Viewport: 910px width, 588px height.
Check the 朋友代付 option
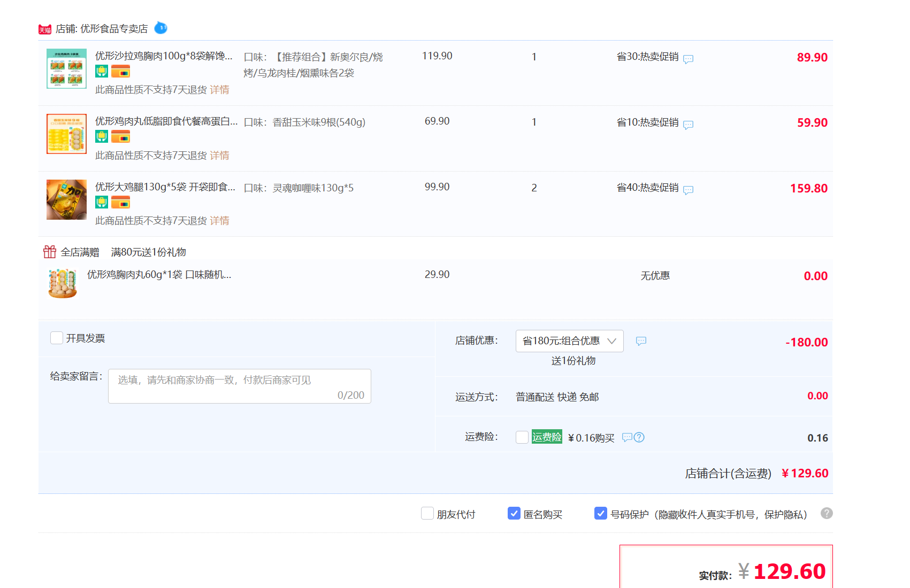click(x=427, y=513)
